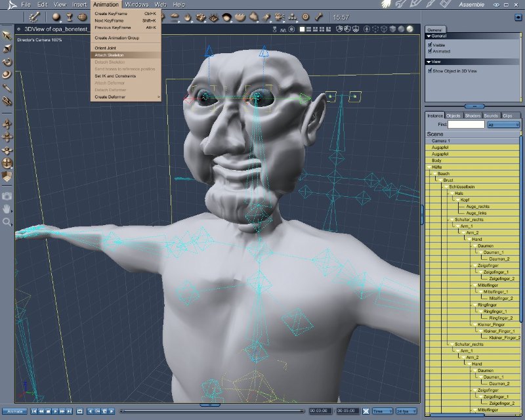Toggle the Visible checkbox
525x420 pixels.
tap(430, 45)
